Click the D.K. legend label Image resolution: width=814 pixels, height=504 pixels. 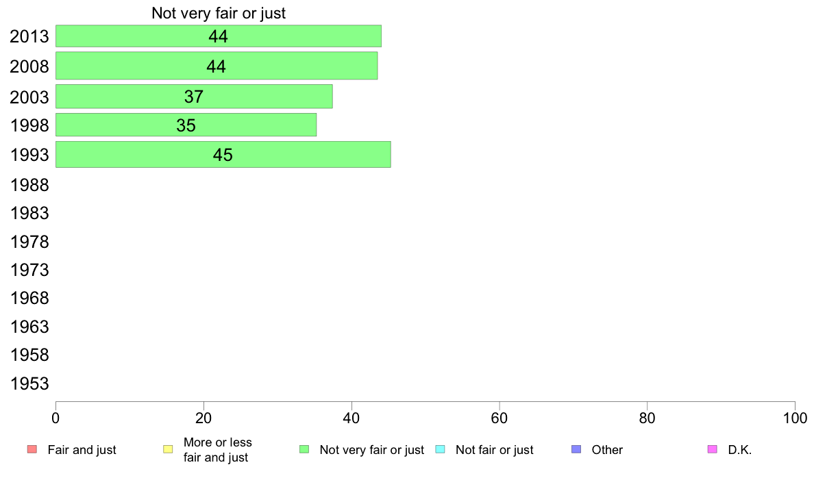pyautogui.click(x=740, y=449)
